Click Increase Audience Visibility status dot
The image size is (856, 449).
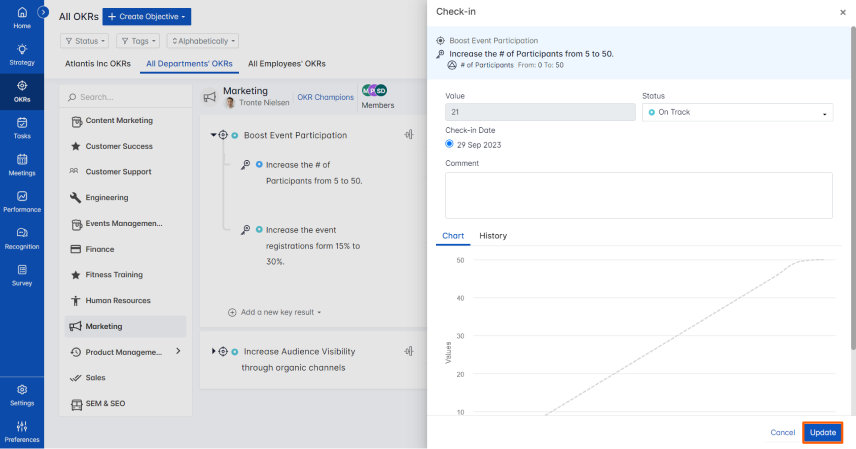235,352
